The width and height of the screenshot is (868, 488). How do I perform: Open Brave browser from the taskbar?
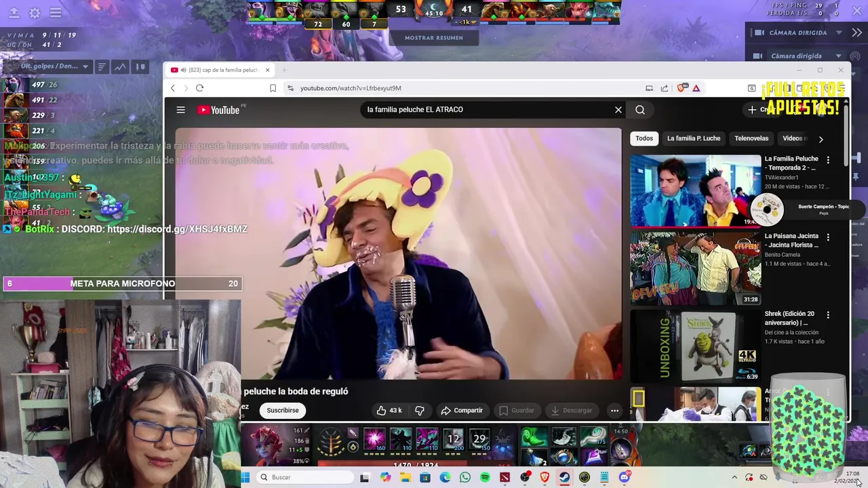545,477
